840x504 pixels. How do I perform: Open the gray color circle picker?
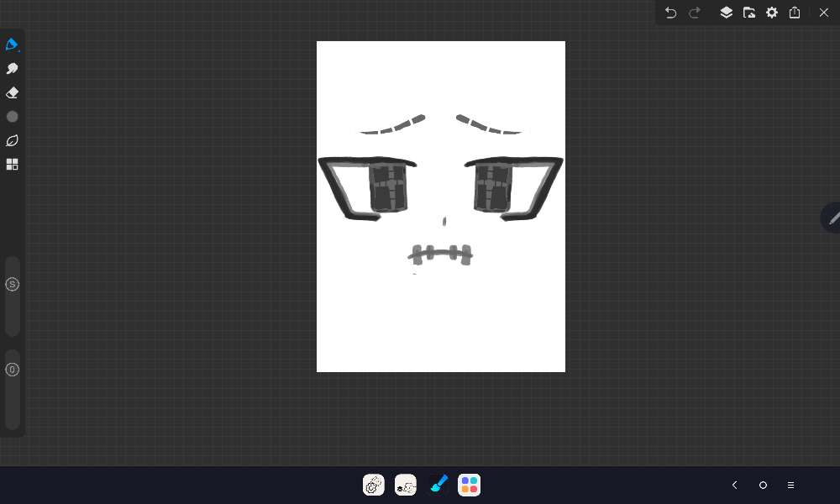12,117
